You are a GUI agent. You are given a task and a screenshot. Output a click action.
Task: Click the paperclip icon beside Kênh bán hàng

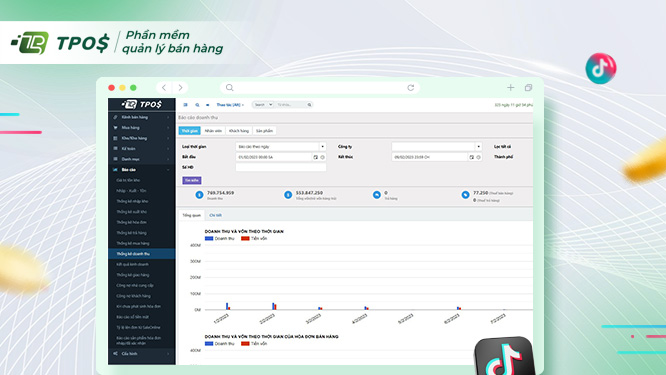tap(115, 117)
